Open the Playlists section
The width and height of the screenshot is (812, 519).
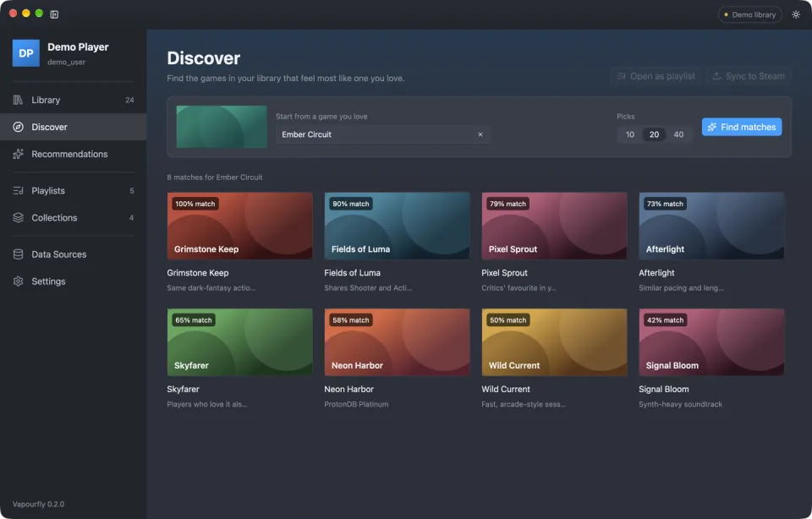73,190
